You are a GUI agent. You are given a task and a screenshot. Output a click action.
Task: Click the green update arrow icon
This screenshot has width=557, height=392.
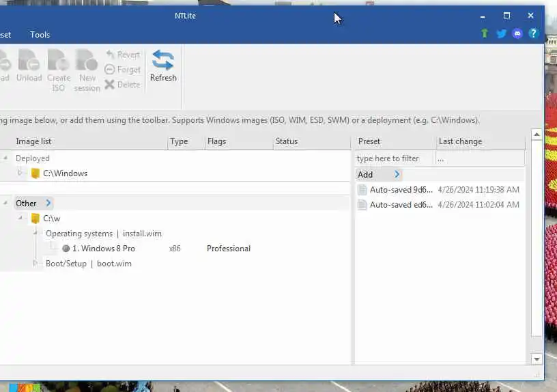point(485,33)
